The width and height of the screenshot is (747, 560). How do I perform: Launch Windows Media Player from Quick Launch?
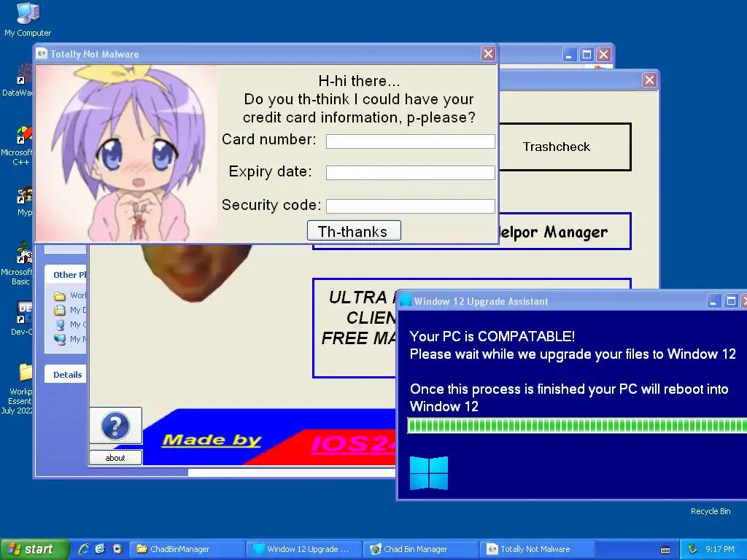[117, 549]
